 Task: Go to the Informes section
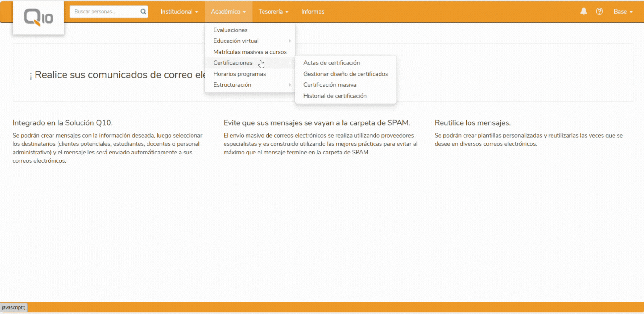pyautogui.click(x=313, y=12)
